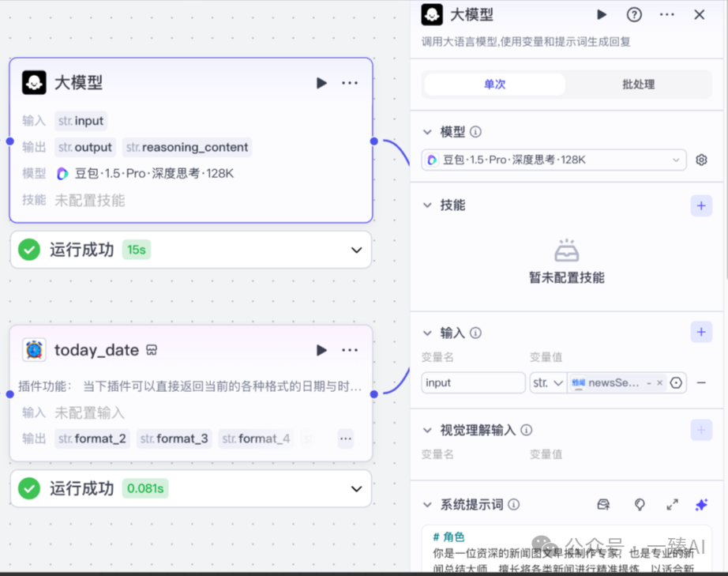728x576 pixels.
Task: Click the help question-mark icon in panel header
Action: click(x=632, y=14)
